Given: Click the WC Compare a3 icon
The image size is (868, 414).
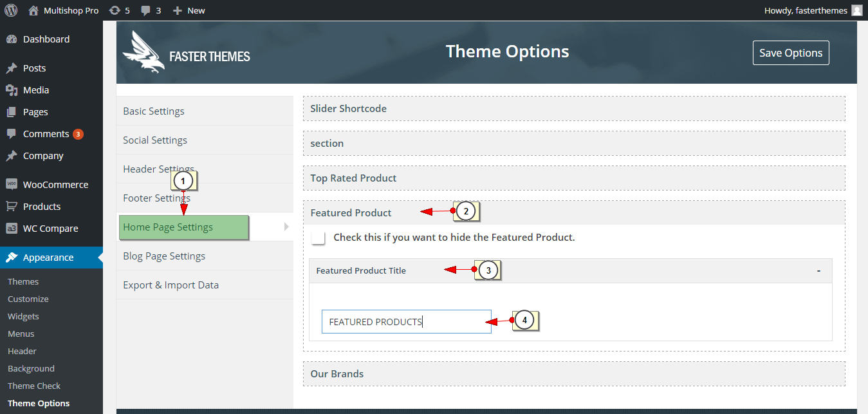Looking at the screenshot, I should (12, 229).
